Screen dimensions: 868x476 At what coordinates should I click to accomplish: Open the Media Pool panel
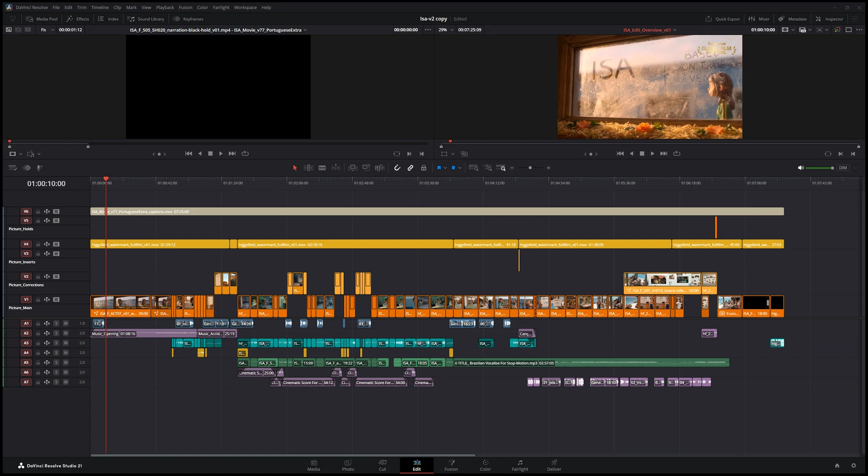click(x=42, y=19)
